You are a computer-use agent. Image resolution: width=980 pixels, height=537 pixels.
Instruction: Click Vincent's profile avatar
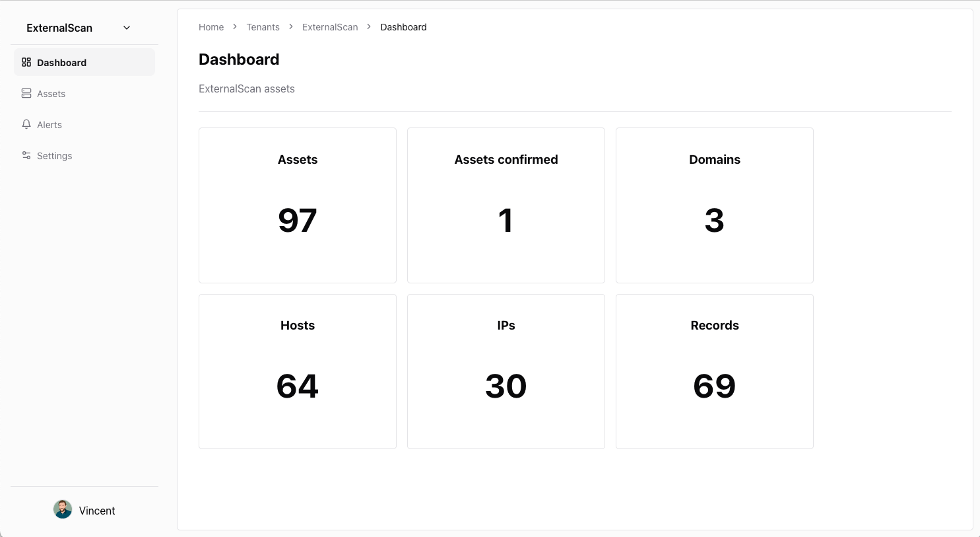[x=62, y=509]
